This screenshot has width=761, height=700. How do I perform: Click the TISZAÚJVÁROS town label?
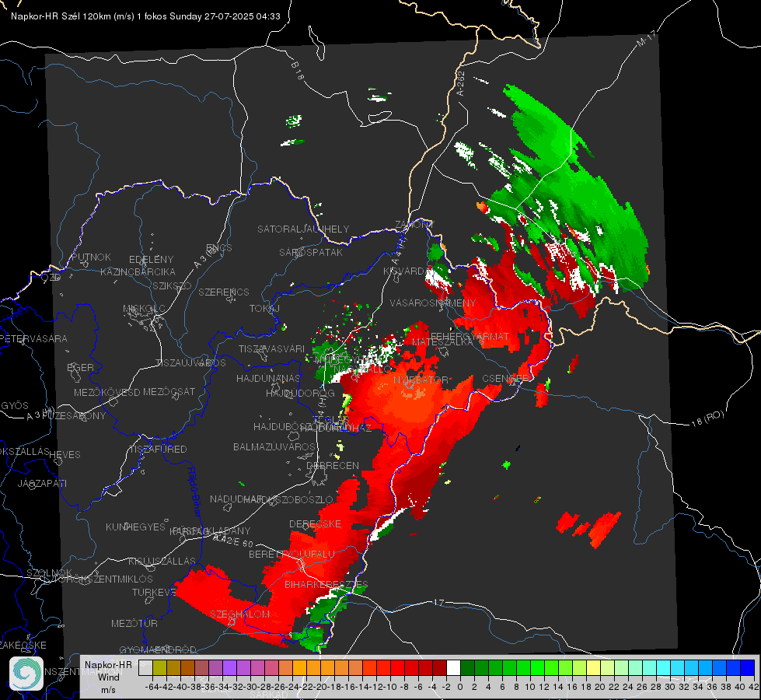point(190,363)
